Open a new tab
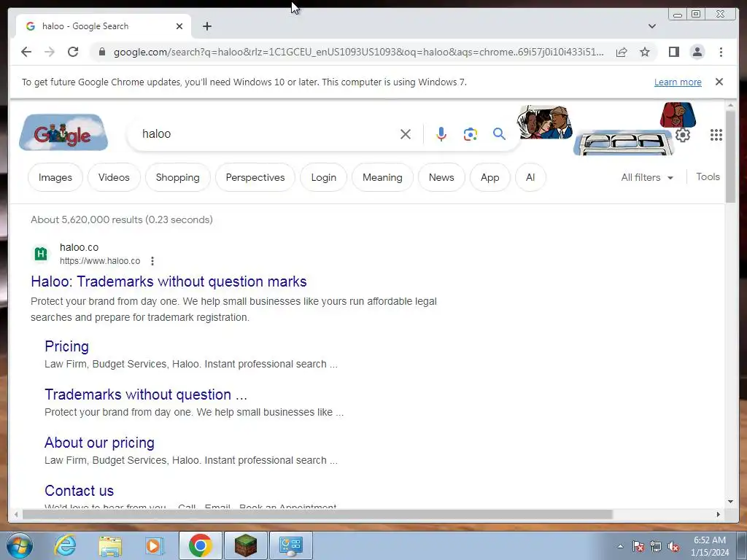Screen dimensions: 747x560 (x=206, y=26)
